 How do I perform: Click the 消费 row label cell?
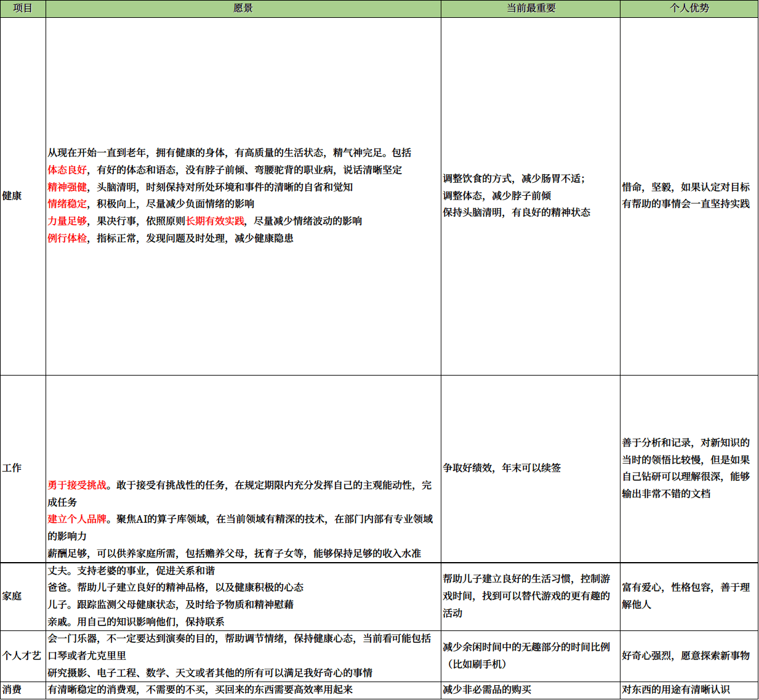coord(23,690)
